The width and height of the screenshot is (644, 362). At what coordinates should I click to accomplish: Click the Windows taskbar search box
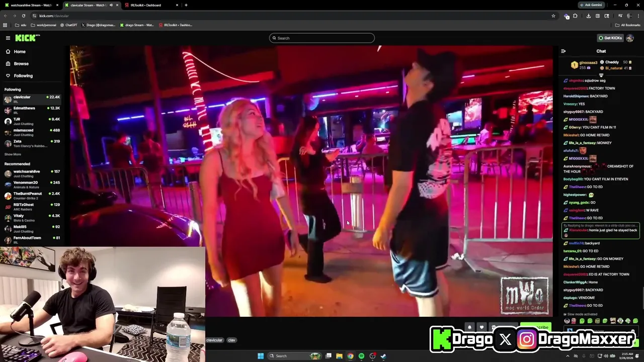point(295,356)
